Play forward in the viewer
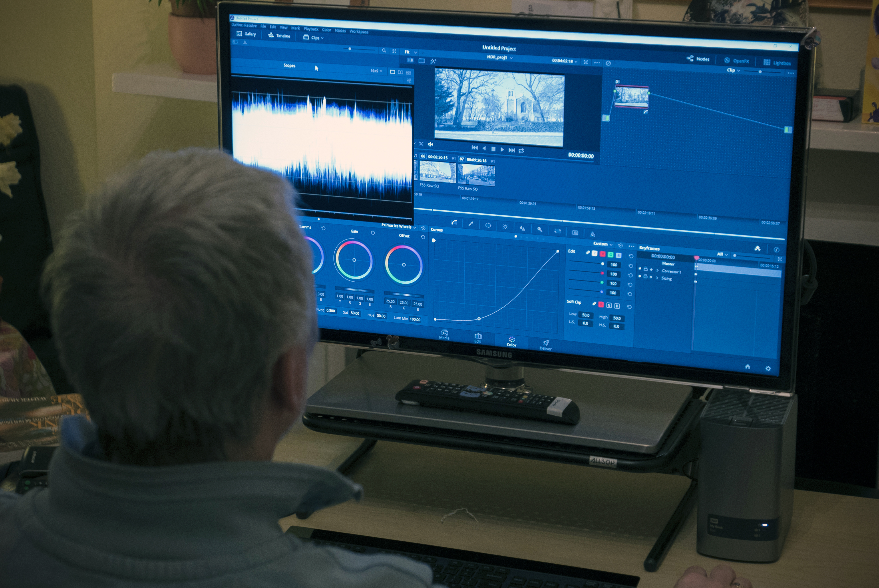879x588 pixels. tap(502, 149)
